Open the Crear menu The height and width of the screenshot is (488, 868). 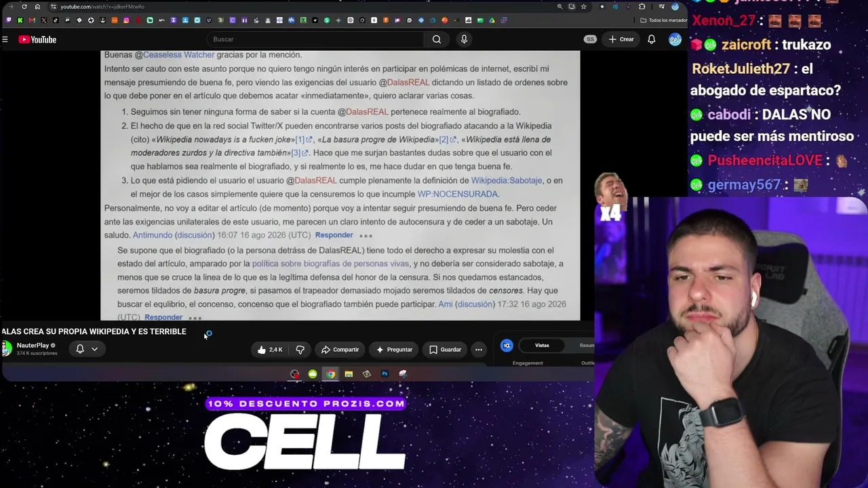coord(621,39)
